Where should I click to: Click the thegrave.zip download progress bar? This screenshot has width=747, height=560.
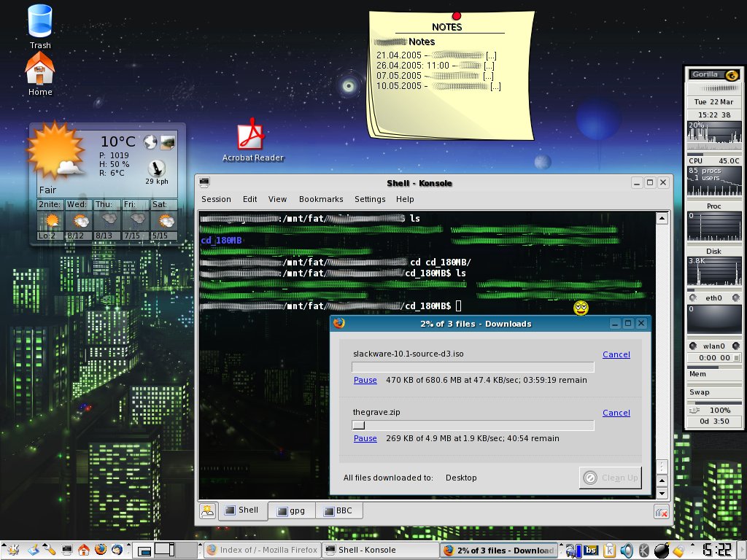473,425
